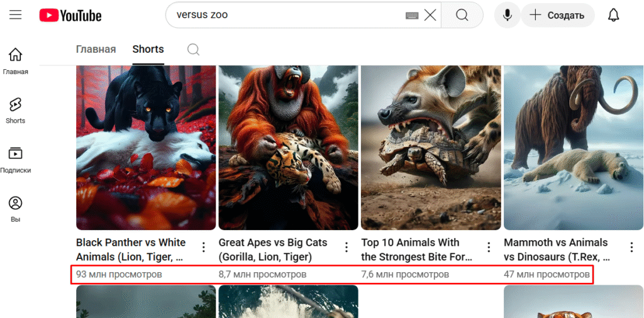Play the mammoth and polar bear short thumbnail
The image size is (644, 318).
574,148
